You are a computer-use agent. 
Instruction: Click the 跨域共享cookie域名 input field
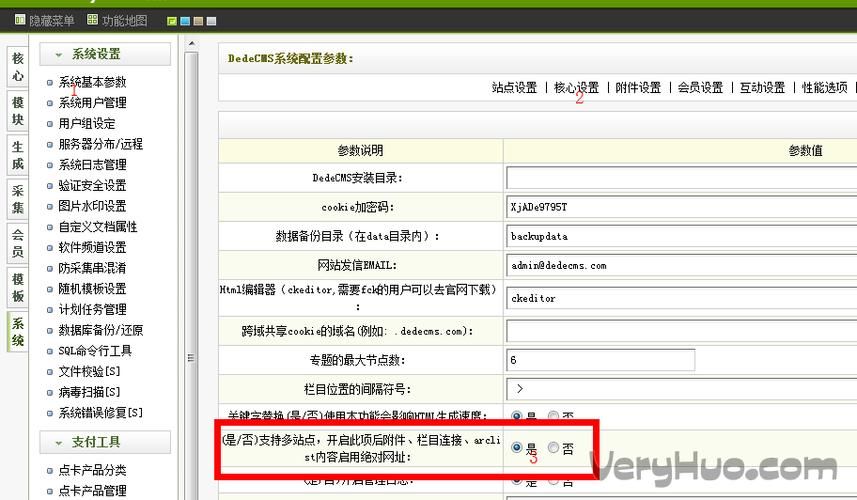[x=682, y=331]
